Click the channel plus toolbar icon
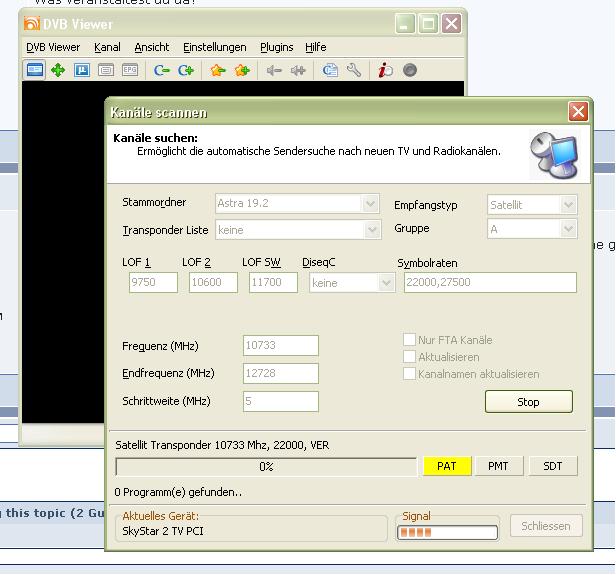The height and width of the screenshot is (575, 616). (x=186, y=70)
